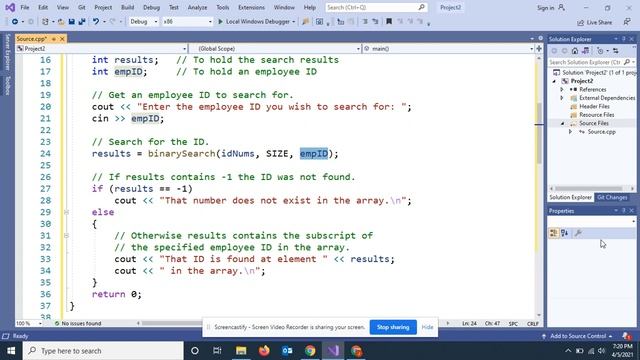Screen dimensions: 640x360
Task: Click the Solution Explorer horizontal scrollbar
Action: (x=588, y=189)
